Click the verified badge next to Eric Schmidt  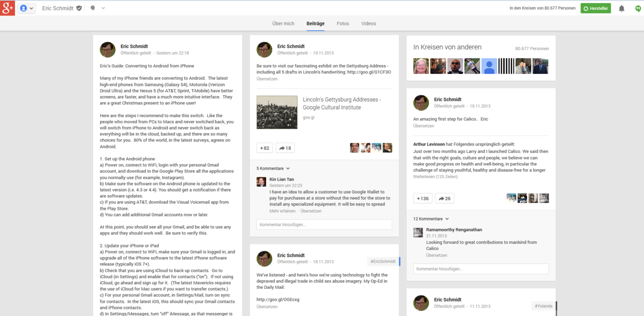pyautogui.click(x=79, y=9)
